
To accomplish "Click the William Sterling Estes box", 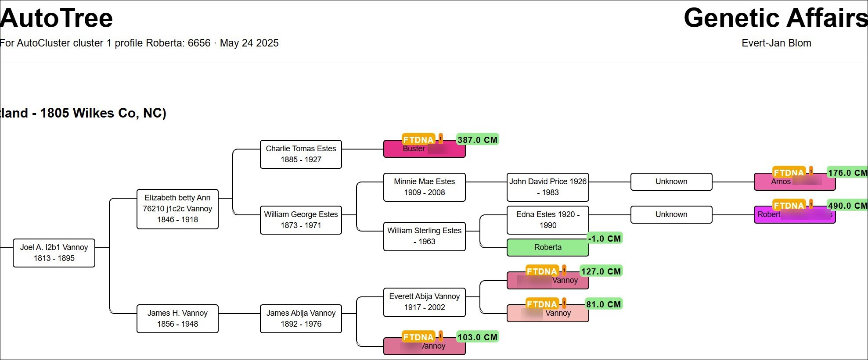I will pos(424,236).
